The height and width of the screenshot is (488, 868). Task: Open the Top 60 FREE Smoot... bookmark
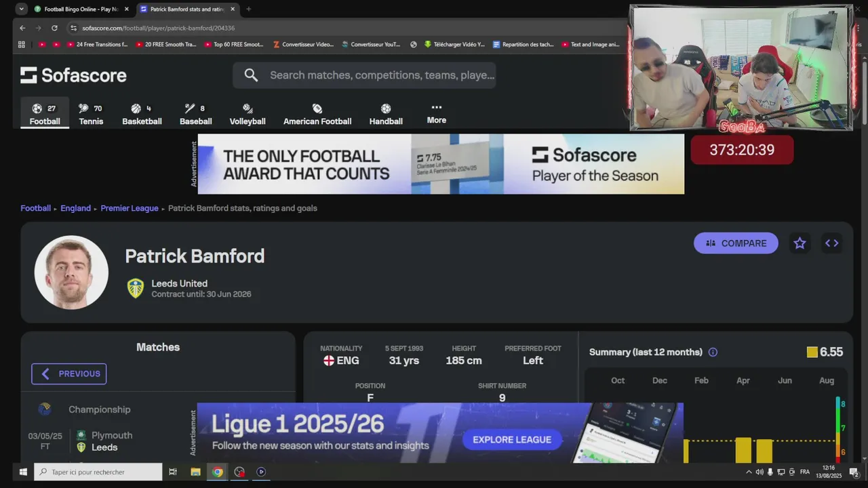(233, 45)
